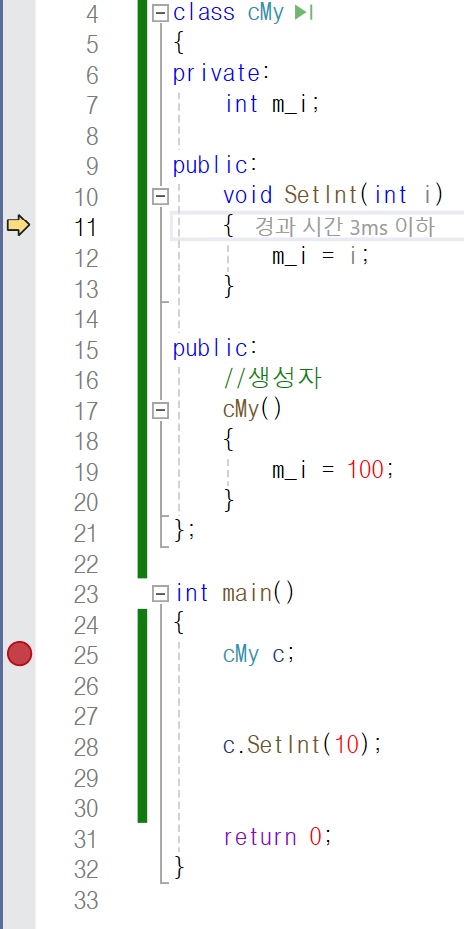Click the breakpoint margin beside line 28
The image size is (464, 929).
(x=20, y=747)
